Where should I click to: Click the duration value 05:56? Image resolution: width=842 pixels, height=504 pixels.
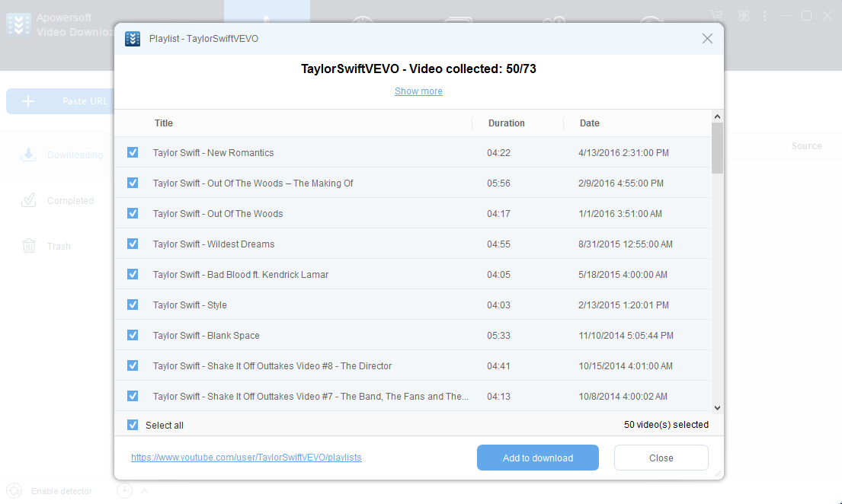click(x=499, y=183)
